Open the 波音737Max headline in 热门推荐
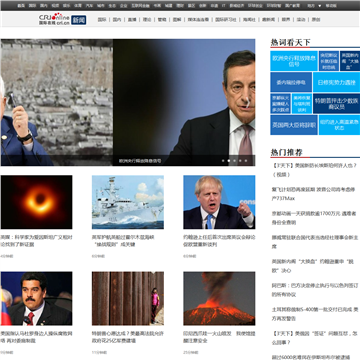This screenshot has height=360, width=360. (x=314, y=194)
